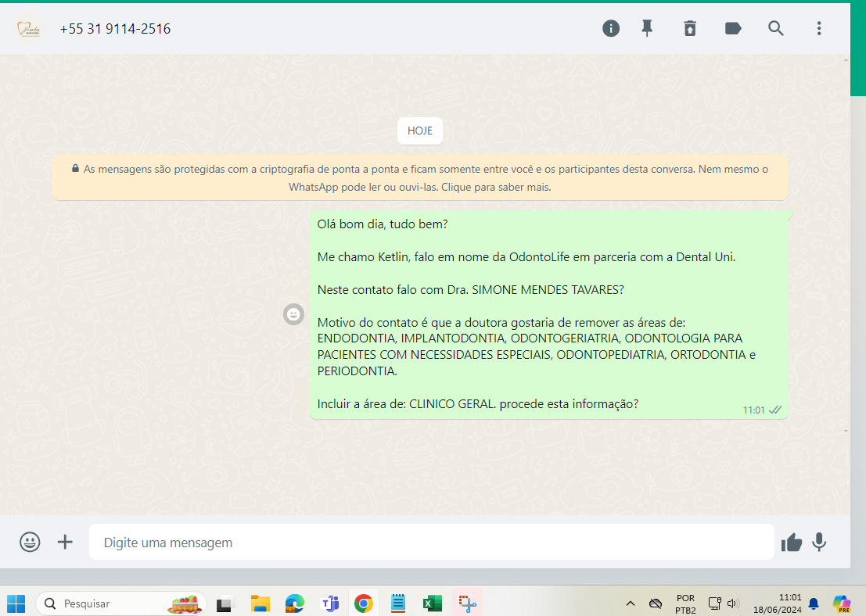Open the emoji picker near message box
This screenshot has width=866, height=616.
(x=30, y=542)
